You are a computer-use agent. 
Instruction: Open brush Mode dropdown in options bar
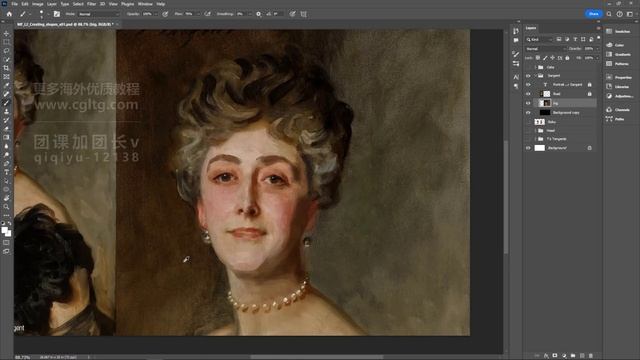click(99, 14)
